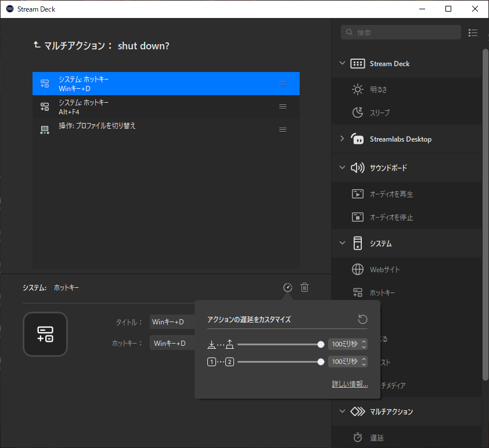This screenshot has height=448, width=489.
Task: Select the プロファイルを切り替え action row
Action: click(166, 129)
